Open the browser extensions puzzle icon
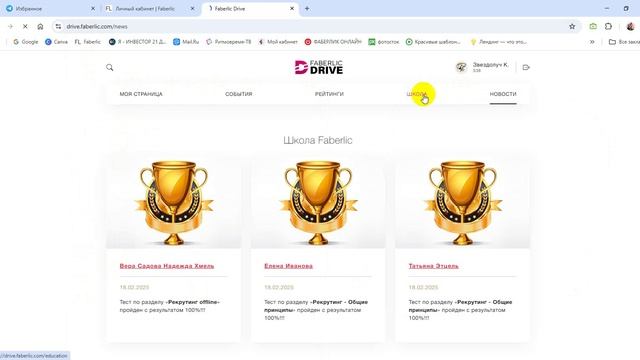Image resolution: width=640 pixels, height=360 pixels. [608, 27]
